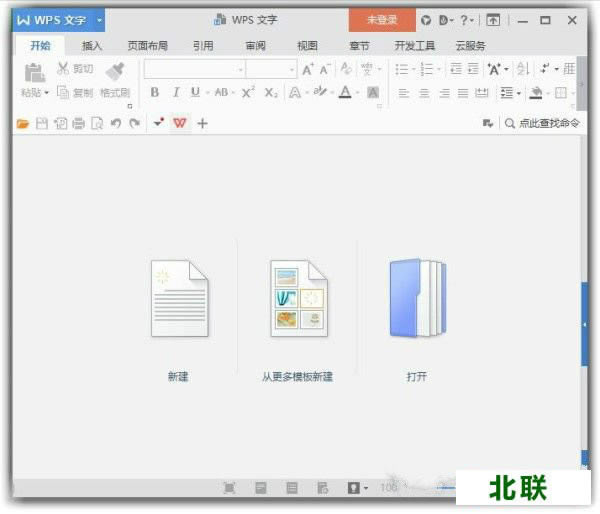Click the 从更多模板新建 template thumbnail
This screenshot has width=600, height=514.
(298, 299)
